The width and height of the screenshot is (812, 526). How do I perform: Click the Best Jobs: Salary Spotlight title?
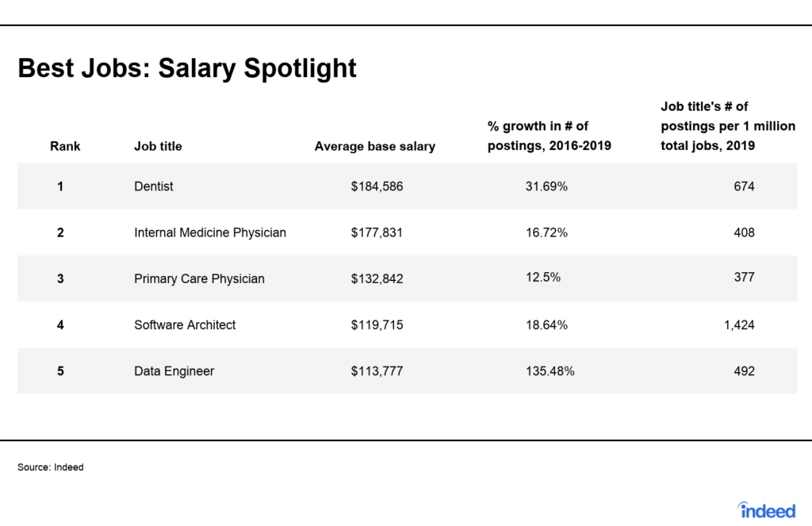pyautogui.click(x=187, y=68)
